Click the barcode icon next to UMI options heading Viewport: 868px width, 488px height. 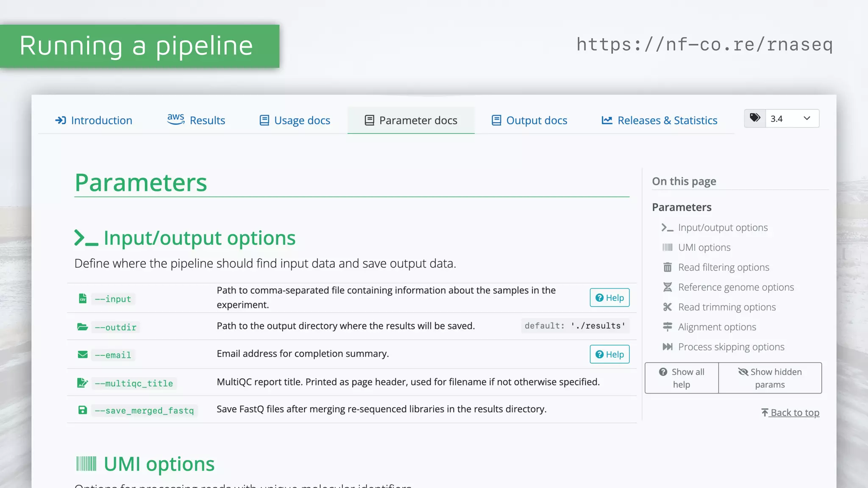coord(86,464)
